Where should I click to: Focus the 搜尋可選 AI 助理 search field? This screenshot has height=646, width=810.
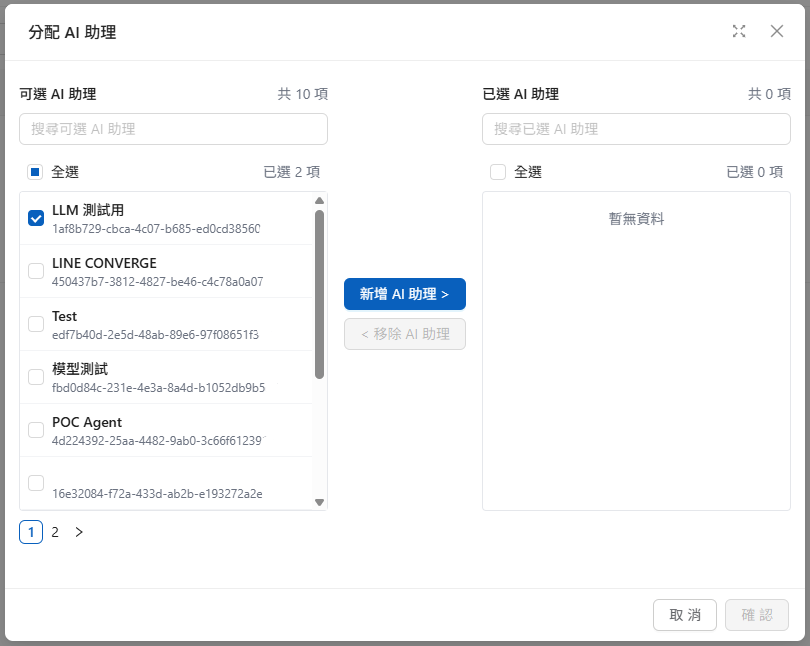(x=173, y=129)
